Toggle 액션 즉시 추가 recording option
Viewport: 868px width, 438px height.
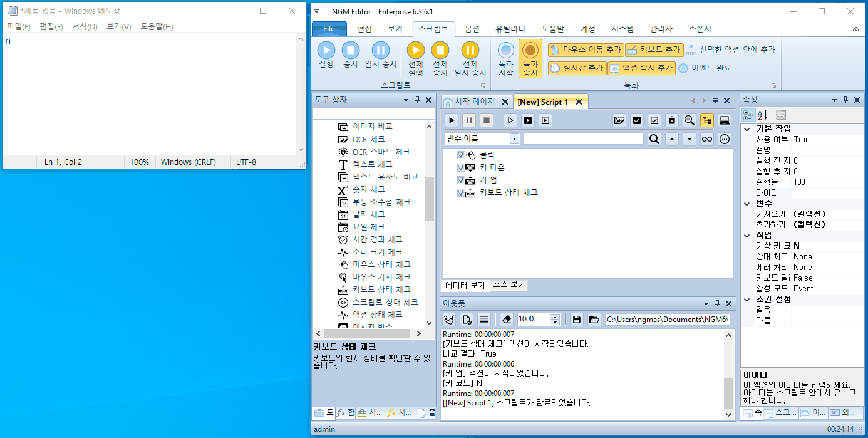pos(642,68)
